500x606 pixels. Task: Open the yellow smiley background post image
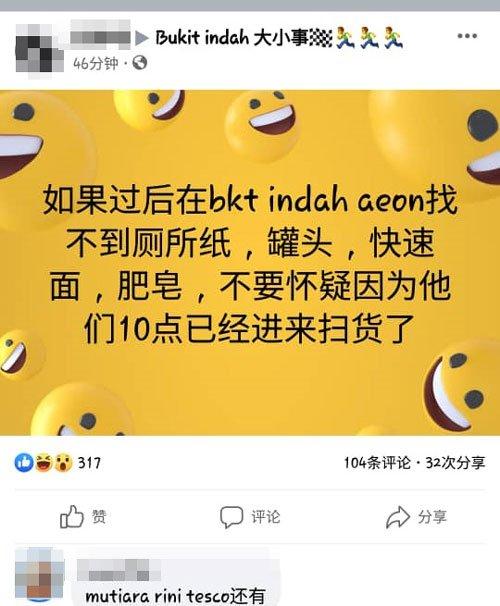click(250, 263)
